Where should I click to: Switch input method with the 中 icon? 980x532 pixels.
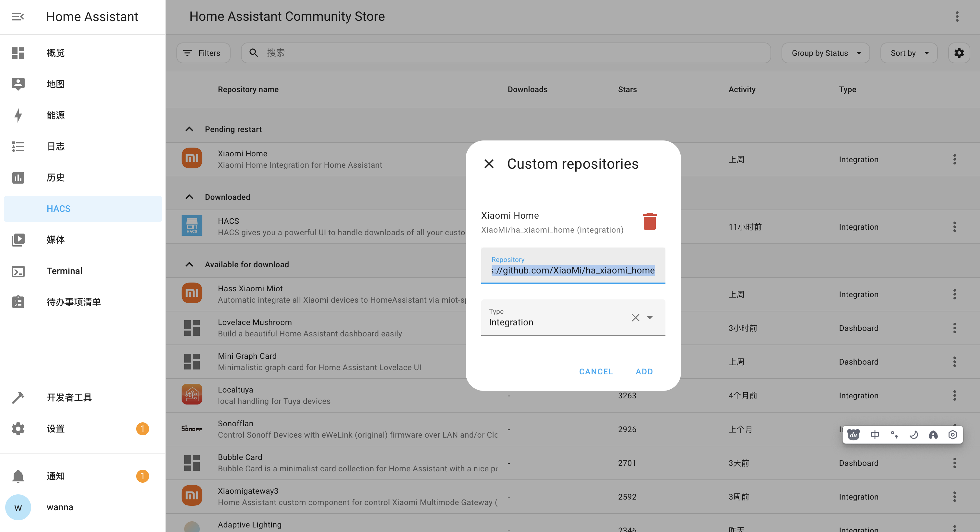[x=875, y=435]
